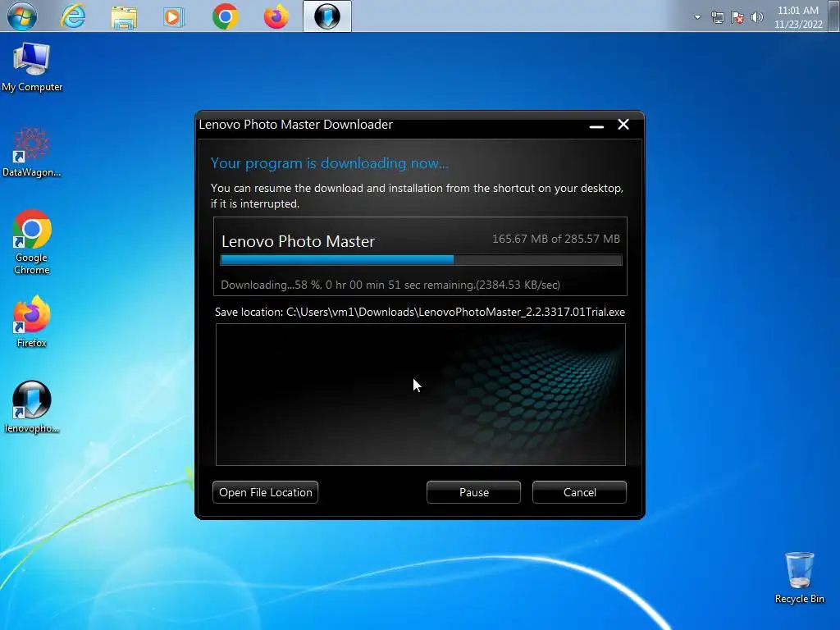Image resolution: width=840 pixels, height=630 pixels.
Task: Open Action Center flag tray icon
Action: [x=737, y=18]
